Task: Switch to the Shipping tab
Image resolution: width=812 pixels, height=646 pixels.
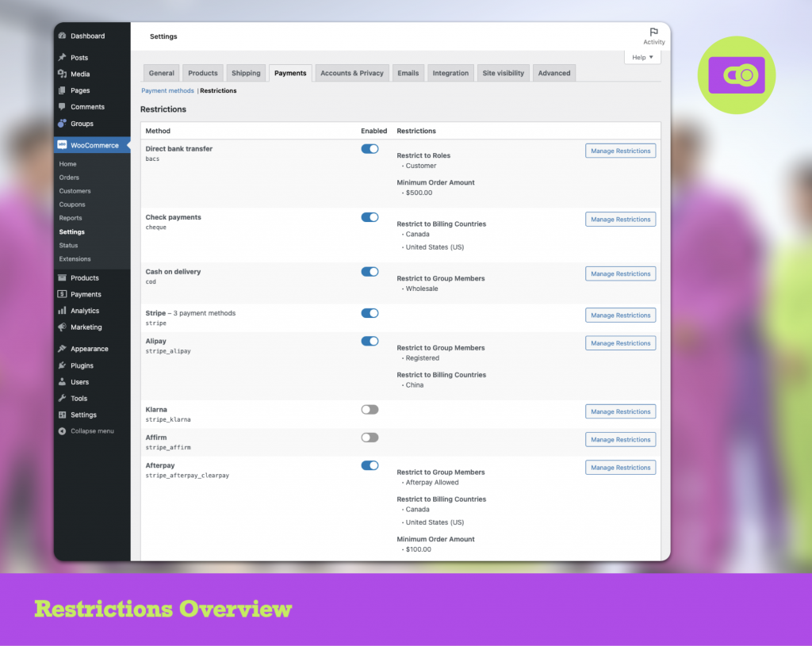Action: tap(246, 73)
